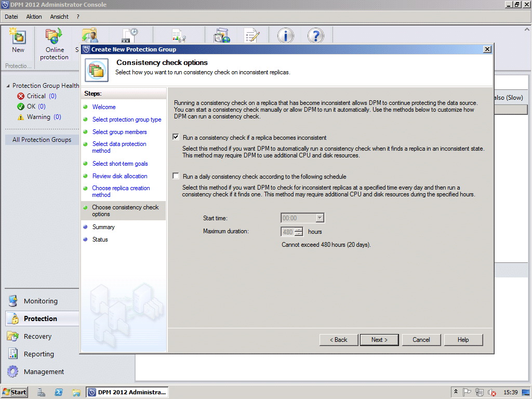Decrease Maximum duration with the down spinner
The width and height of the screenshot is (532, 399).
click(299, 234)
